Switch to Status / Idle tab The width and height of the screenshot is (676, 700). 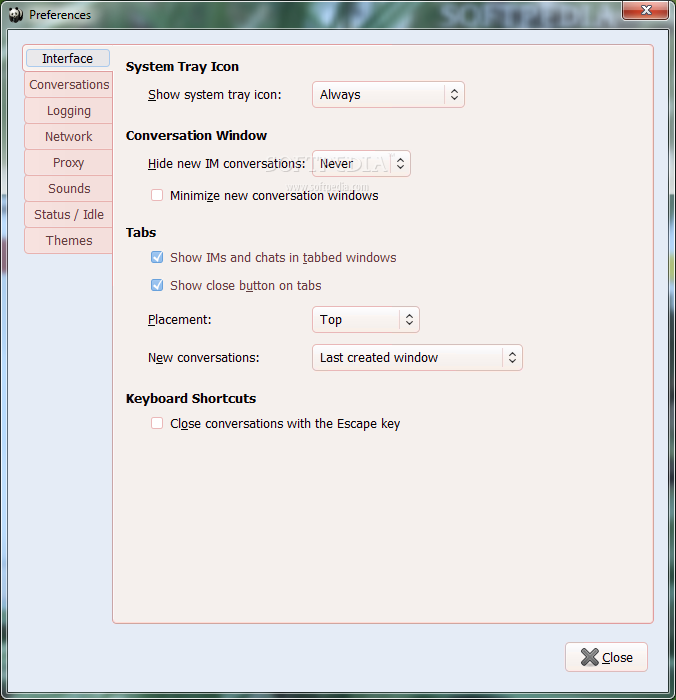[x=69, y=214]
